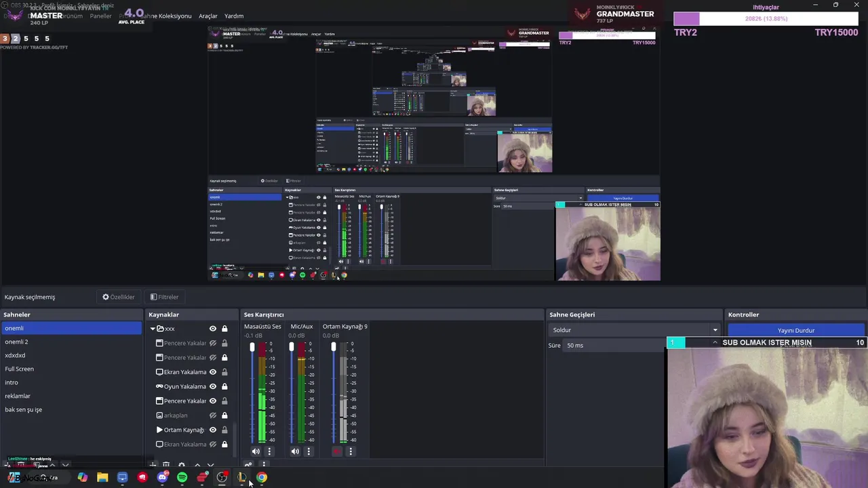Open League of Legends taskbar icon

[242, 478]
